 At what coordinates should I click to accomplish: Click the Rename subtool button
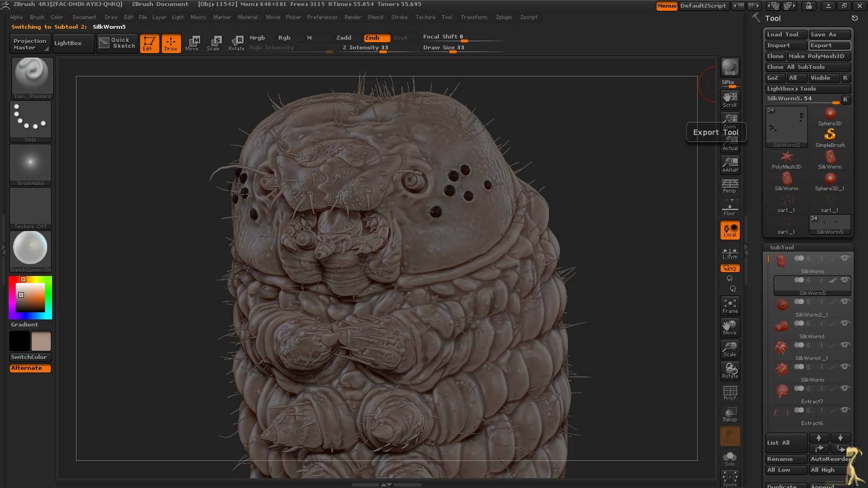786,459
